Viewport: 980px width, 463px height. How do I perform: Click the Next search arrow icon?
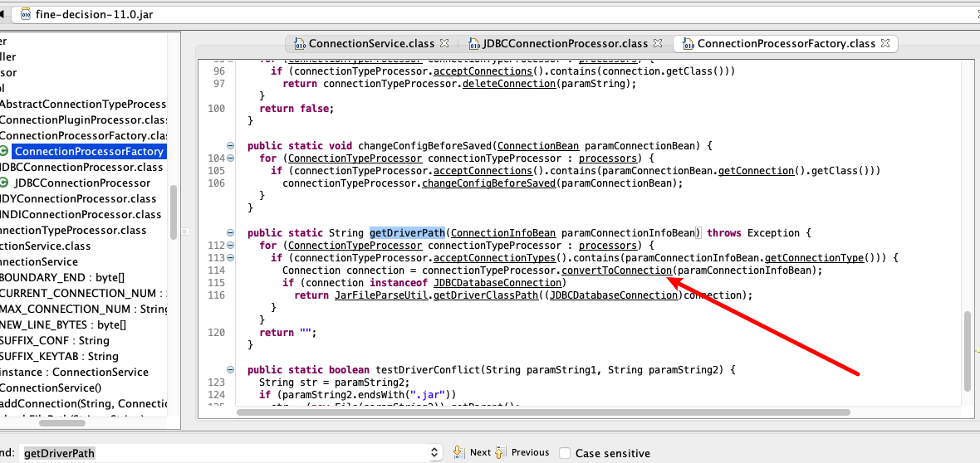pos(458,452)
